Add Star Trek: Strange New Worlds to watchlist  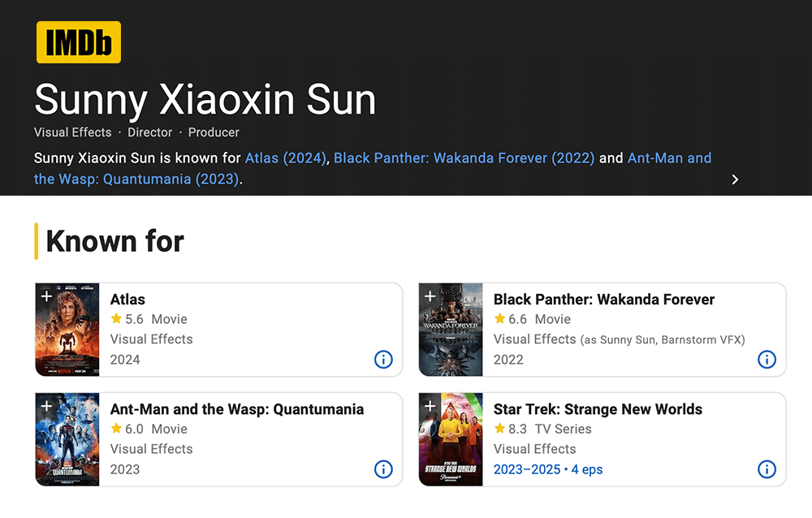point(430,406)
